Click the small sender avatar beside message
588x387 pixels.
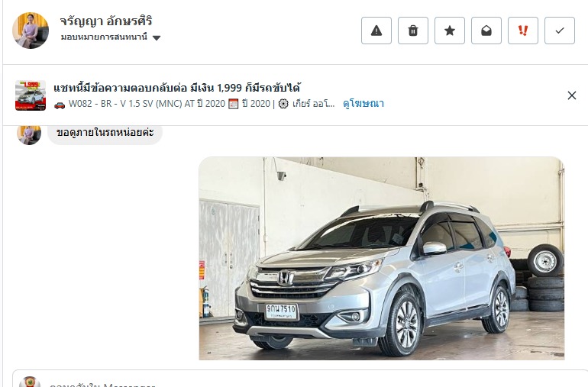click(x=29, y=134)
